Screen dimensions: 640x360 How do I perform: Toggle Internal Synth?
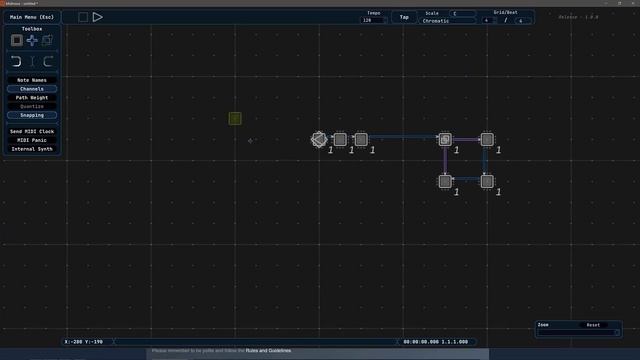32,149
